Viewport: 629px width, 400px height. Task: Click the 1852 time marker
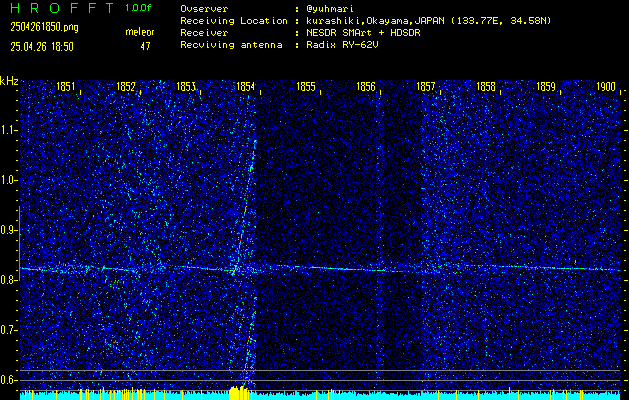[126, 87]
